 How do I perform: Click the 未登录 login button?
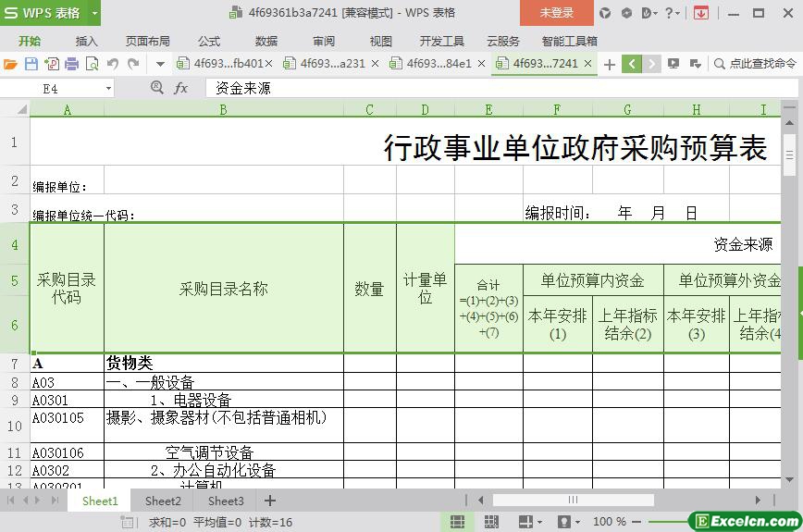tap(556, 13)
